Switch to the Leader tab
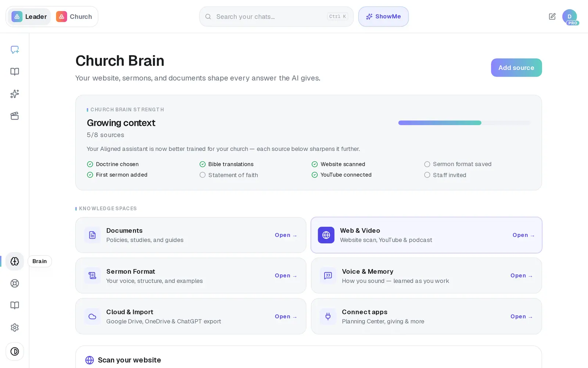Viewport: 588px width, 368px height. click(x=29, y=17)
